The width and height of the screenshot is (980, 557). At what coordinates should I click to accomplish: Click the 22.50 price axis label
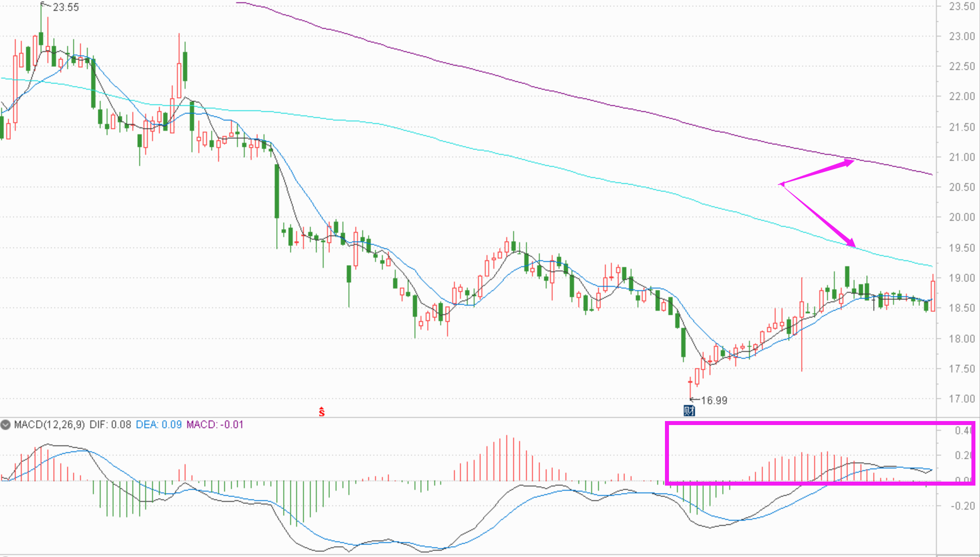click(x=962, y=66)
